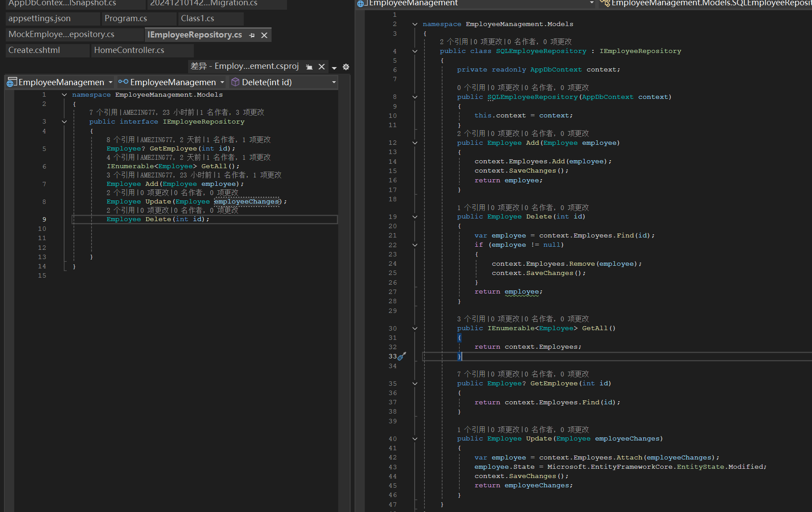Viewport: 812px width, 512px height.
Task: Collapse the Update method block in right editor
Action: pos(415,439)
